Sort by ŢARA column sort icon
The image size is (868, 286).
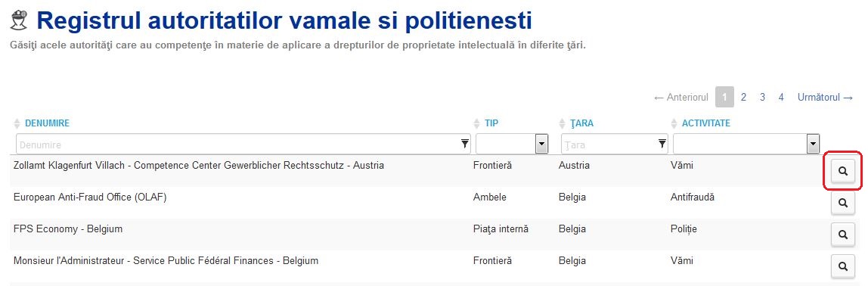coord(563,123)
